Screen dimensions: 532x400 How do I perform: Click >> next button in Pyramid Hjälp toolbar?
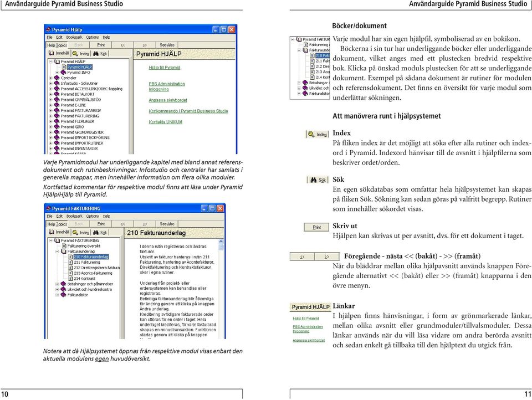click(145, 45)
